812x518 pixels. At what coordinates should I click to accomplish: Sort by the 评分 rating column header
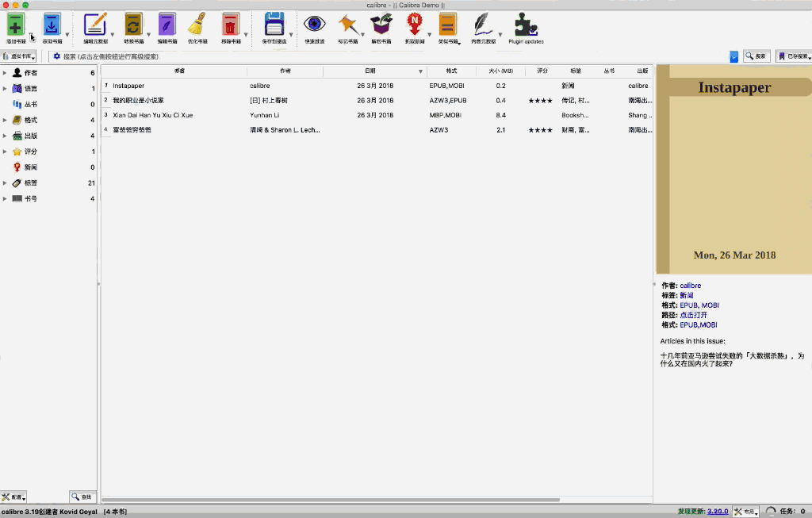coord(542,71)
